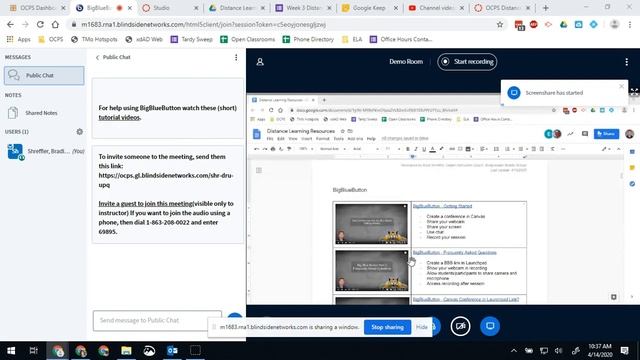This screenshot has height=360, width=640.
Task: Click the Start recording button
Action: (467, 62)
